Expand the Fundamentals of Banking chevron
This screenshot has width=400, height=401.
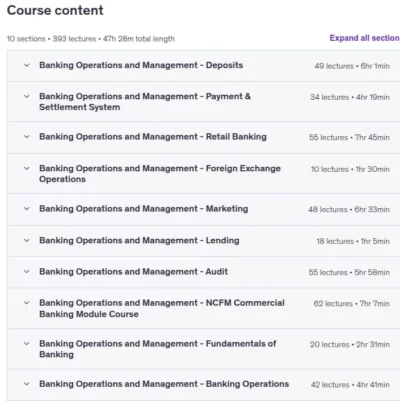coord(27,343)
